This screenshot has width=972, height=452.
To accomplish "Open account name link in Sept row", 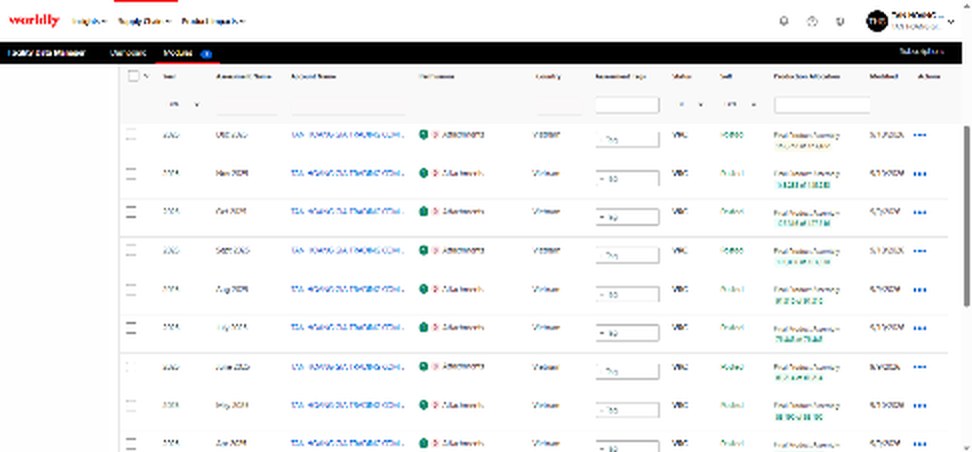I will click(348, 250).
